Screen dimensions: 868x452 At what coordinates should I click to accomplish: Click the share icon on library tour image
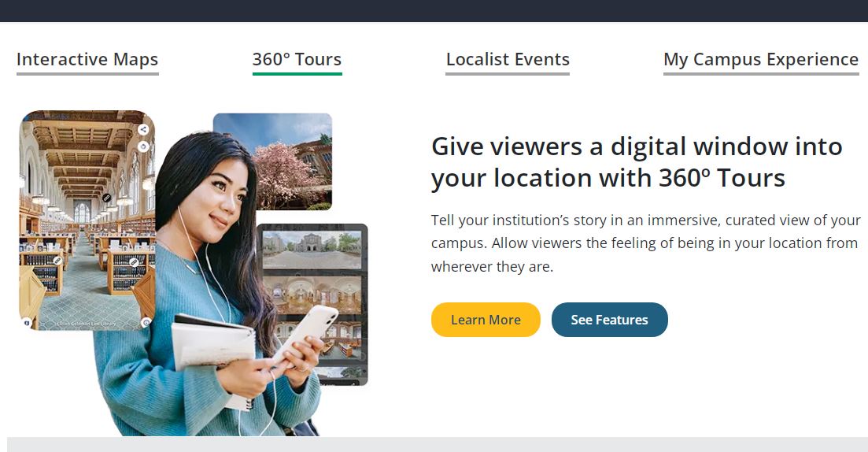(x=143, y=130)
